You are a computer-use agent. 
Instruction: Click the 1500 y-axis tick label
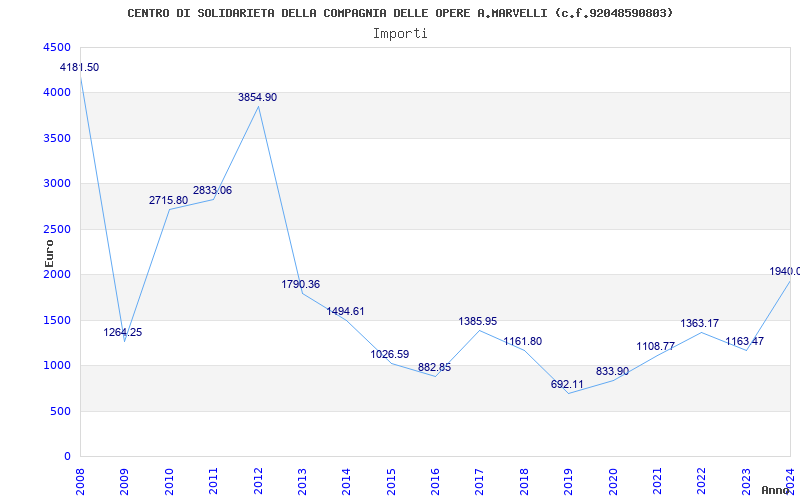pos(58,320)
